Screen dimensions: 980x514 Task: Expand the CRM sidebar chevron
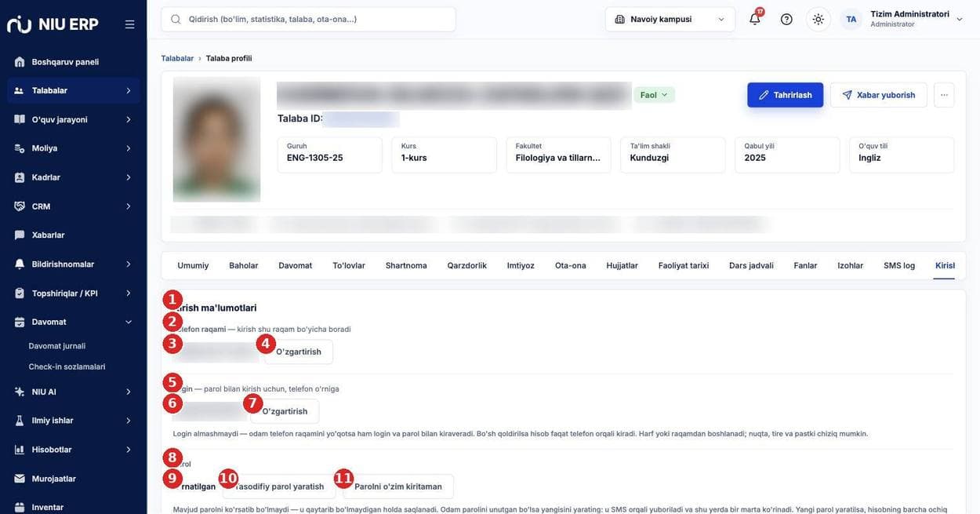pyautogui.click(x=129, y=206)
